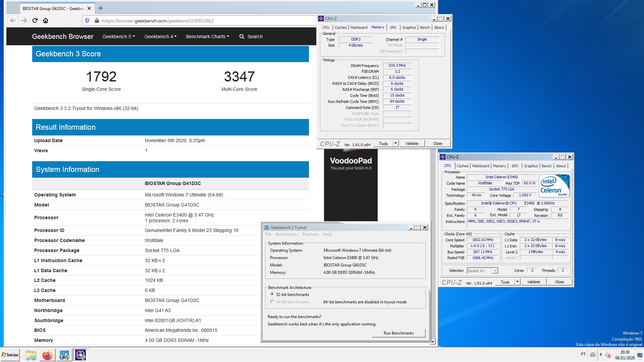Open Firefox from the taskbar

click(x=47, y=355)
